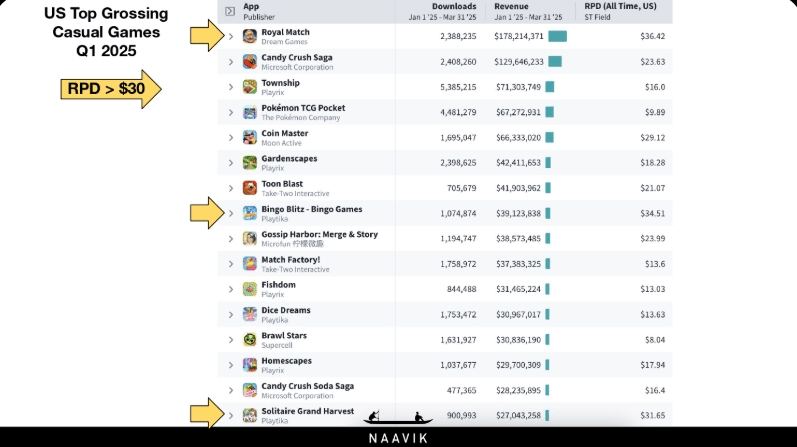Screen dimensions: 797x447
Task: Click the Candy Crush Saga app icon
Action: (x=249, y=62)
